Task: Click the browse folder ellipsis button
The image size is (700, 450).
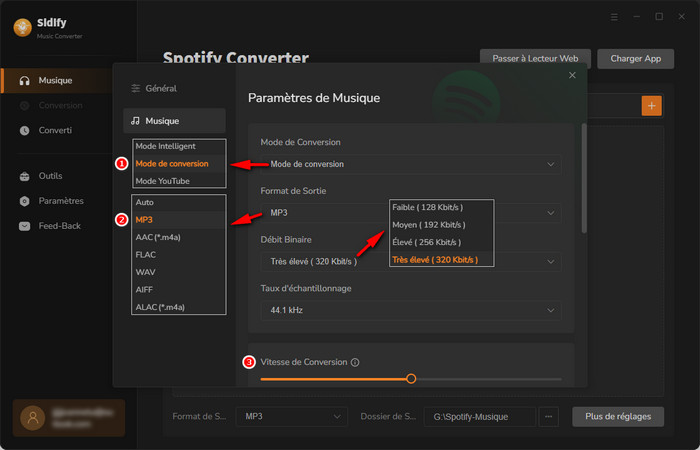Action: coord(548,416)
